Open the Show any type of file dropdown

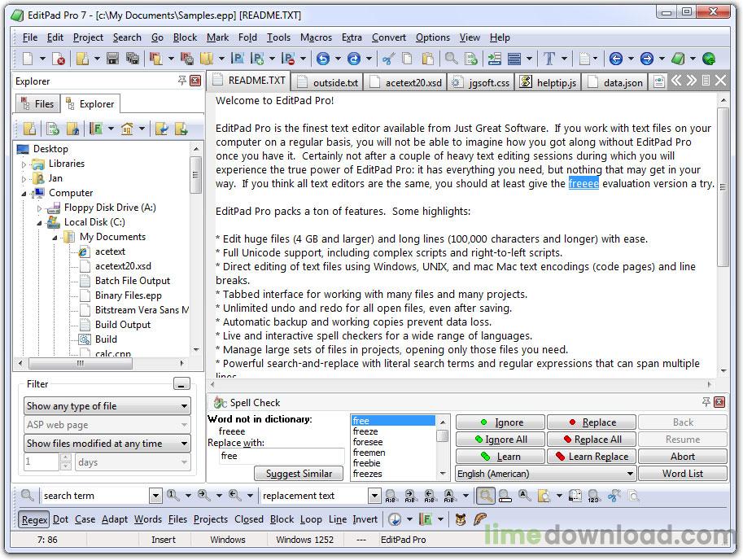coord(107,406)
